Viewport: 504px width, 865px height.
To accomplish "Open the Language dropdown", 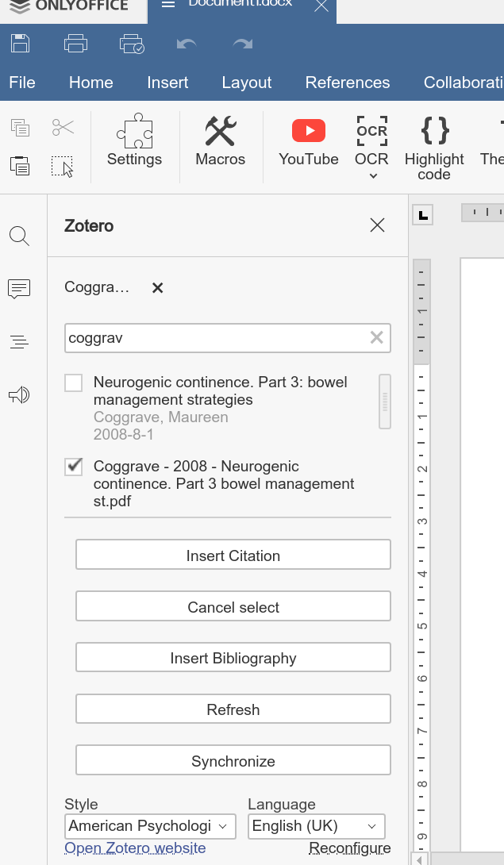I will 317,826.
